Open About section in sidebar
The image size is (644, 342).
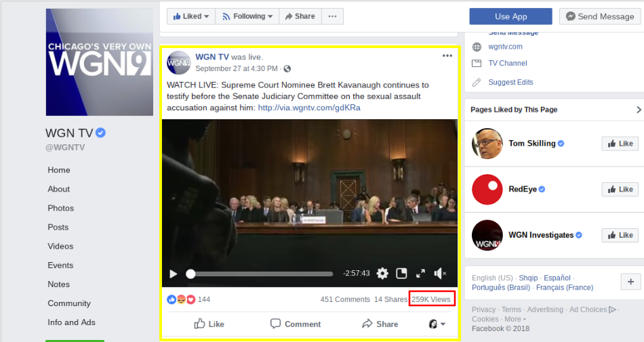[59, 189]
